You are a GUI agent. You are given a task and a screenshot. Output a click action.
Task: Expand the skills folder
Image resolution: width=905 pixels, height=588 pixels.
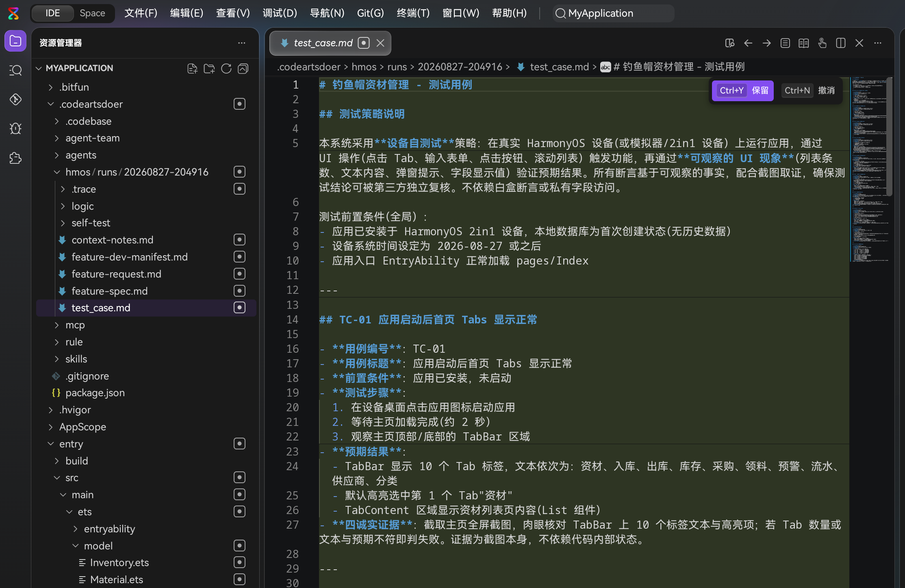pos(57,359)
